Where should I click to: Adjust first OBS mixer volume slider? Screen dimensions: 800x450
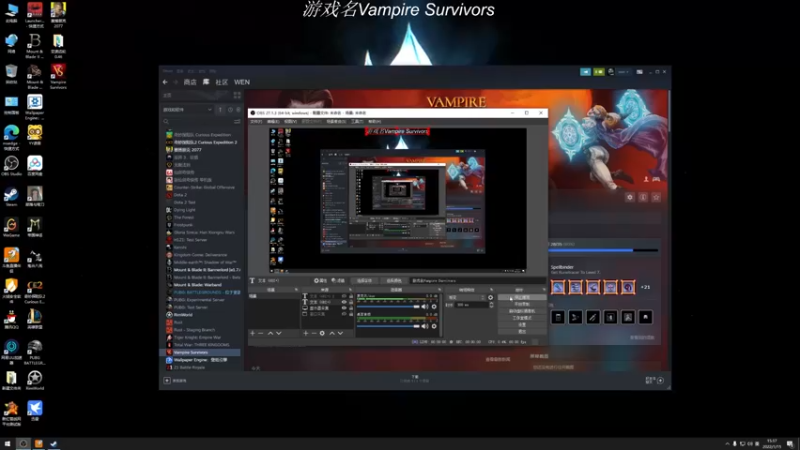point(388,307)
